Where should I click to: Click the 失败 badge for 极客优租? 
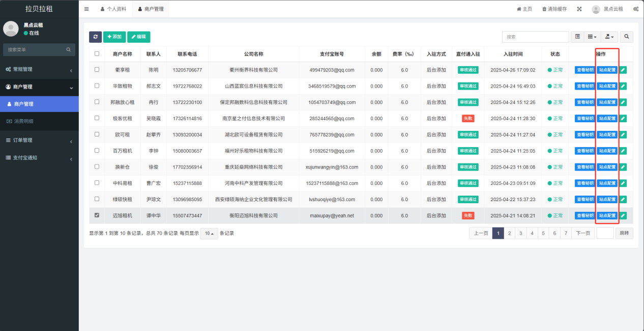tap(468, 119)
